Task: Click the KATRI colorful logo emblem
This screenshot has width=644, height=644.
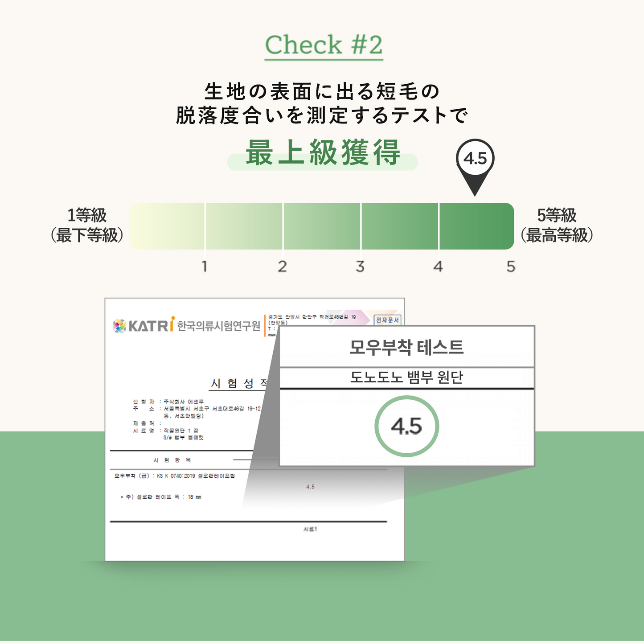Action: pyautogui.click(x=119, y=326)
